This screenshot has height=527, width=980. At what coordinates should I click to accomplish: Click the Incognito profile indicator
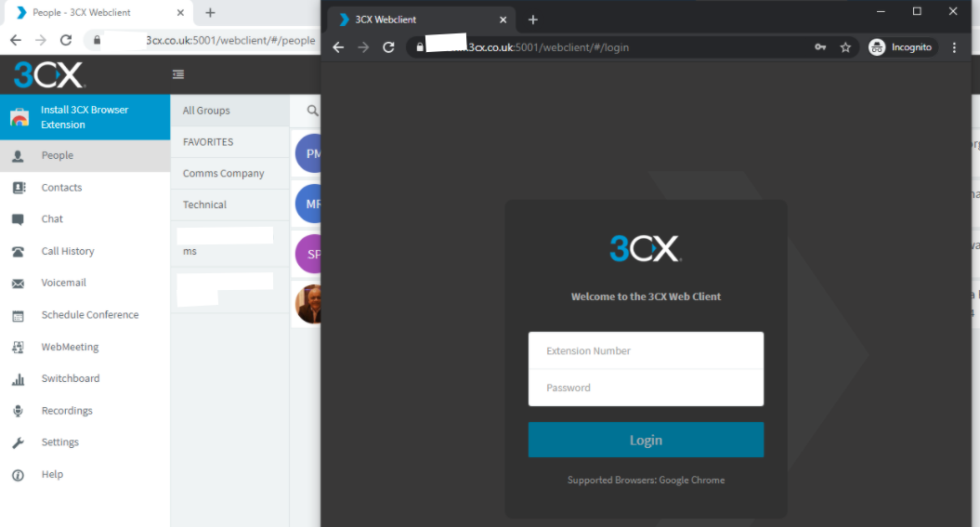click(x=902, y=47)
